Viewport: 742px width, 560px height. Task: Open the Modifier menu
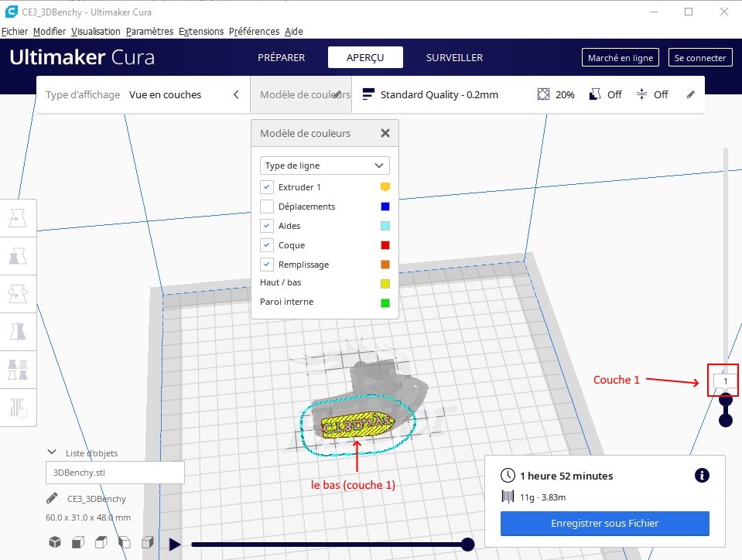coord(50,31)
